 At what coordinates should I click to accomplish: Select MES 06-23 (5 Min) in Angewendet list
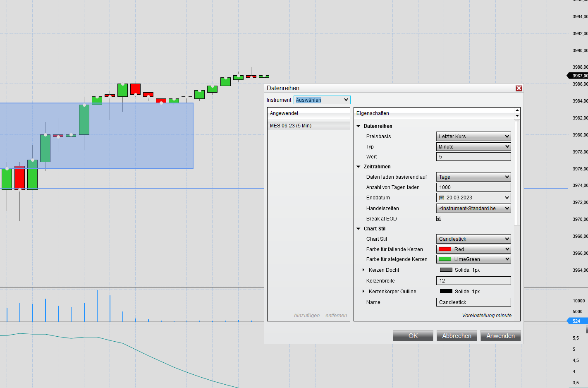tap(308, 126)
